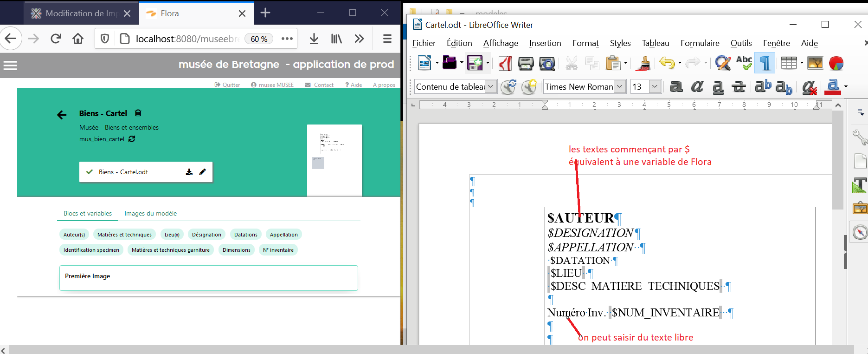Screen dimensions: 868x354
Task: Export directly as PDF in Writer
Action: tap(505, 63)
